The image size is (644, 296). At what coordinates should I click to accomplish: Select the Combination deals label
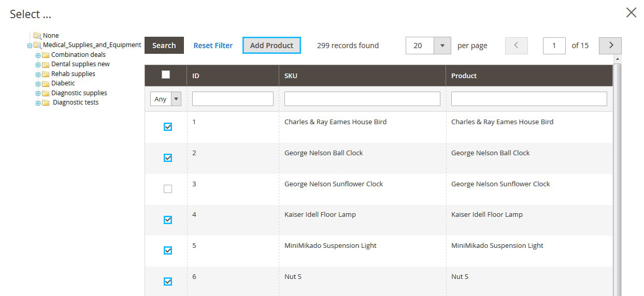tap(78, 55)
